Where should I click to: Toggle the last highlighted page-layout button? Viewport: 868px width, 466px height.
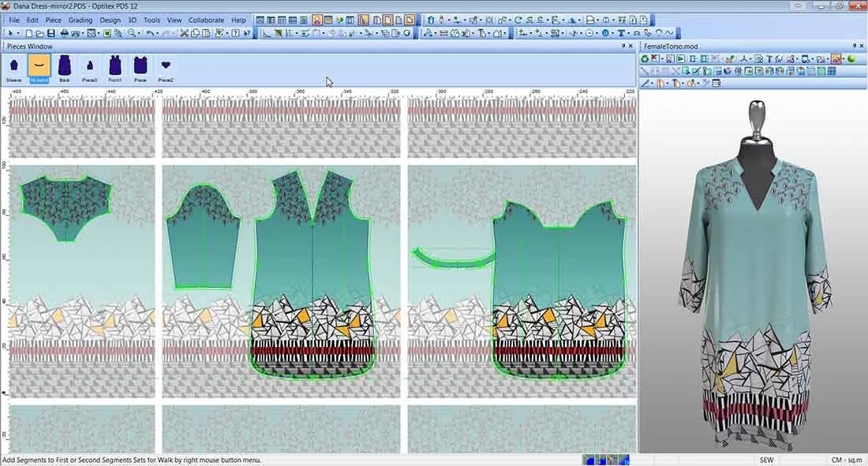pyautogui.click(x=409, y=20)
